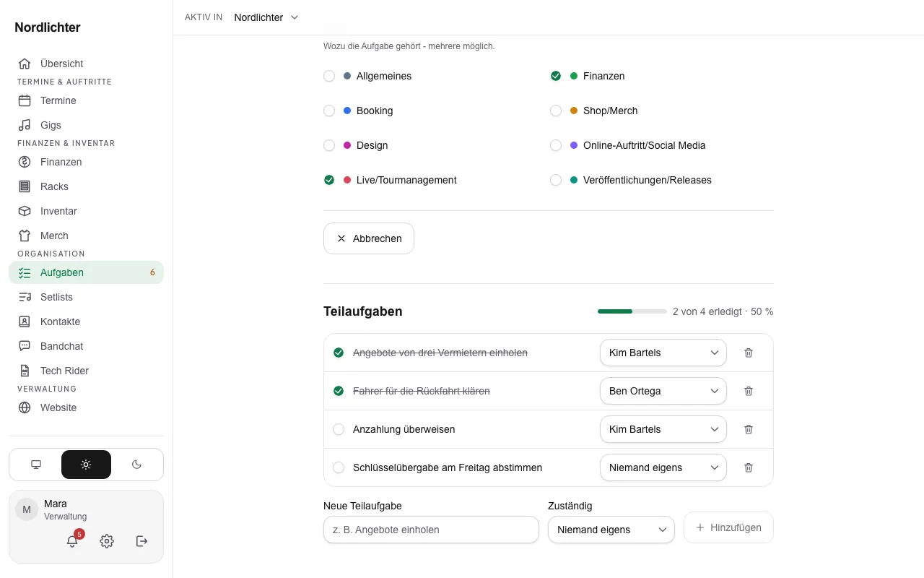Click the Hinzufügen button

728,527
